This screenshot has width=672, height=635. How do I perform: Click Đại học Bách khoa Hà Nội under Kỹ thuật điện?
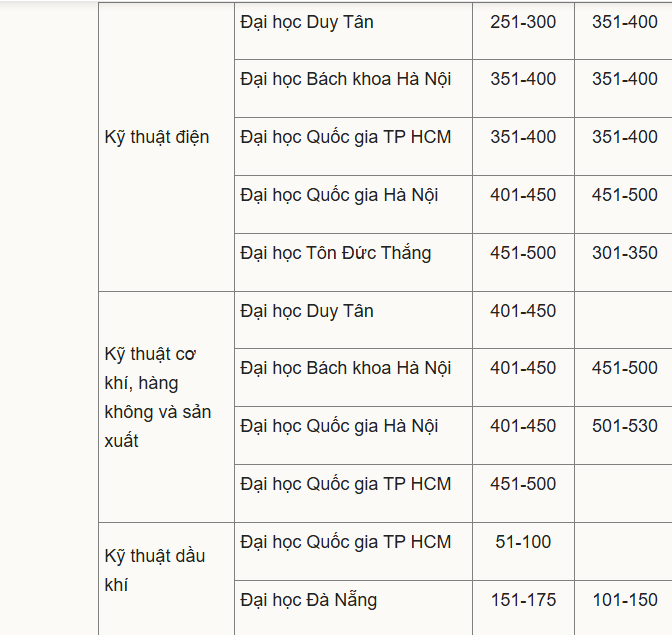coord(346,79)
